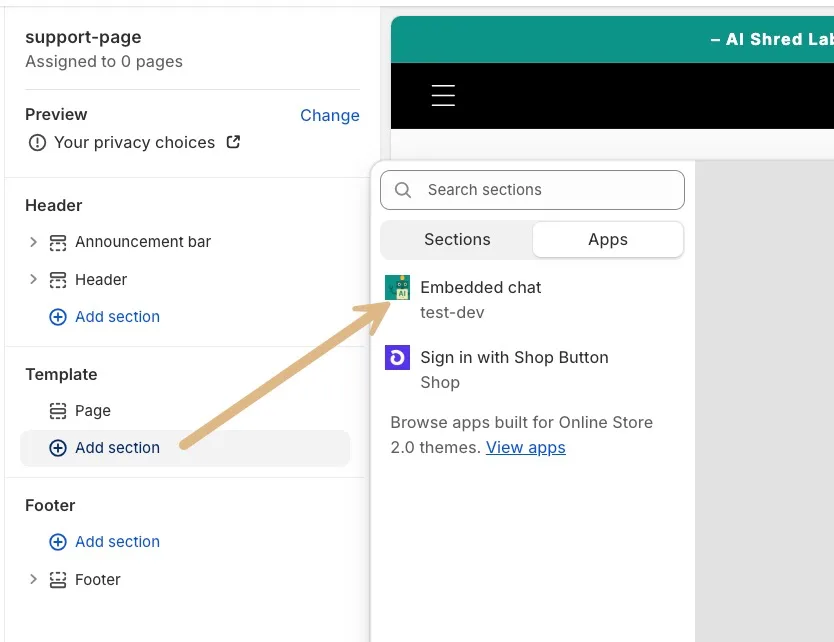
Task: Click the Footer section layout icon
Action: tap(58, 579)
